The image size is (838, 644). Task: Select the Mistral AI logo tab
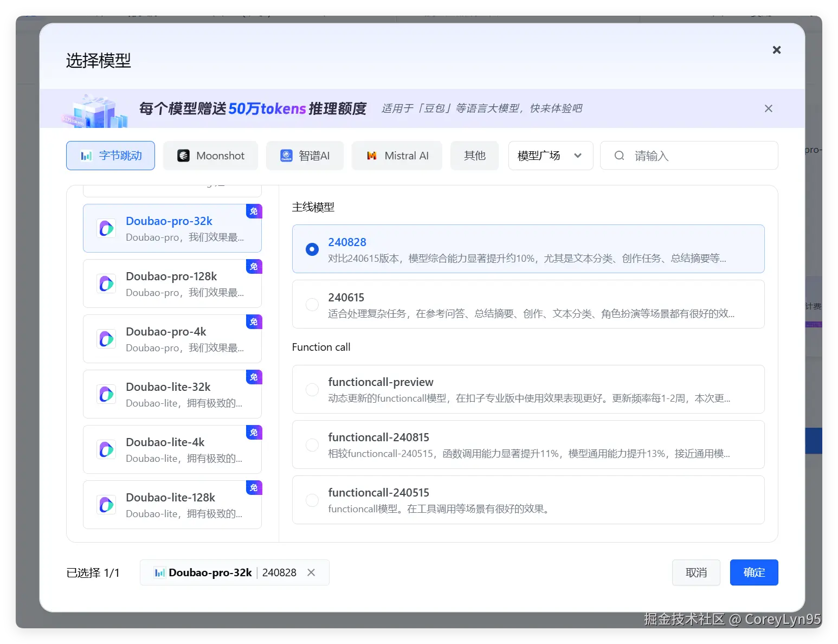[x=371, y=156]
